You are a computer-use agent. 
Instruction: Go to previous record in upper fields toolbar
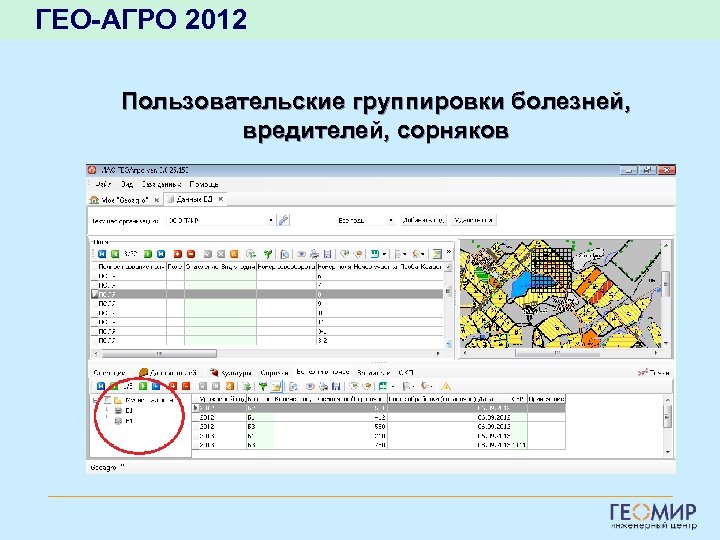pos(115,253)
